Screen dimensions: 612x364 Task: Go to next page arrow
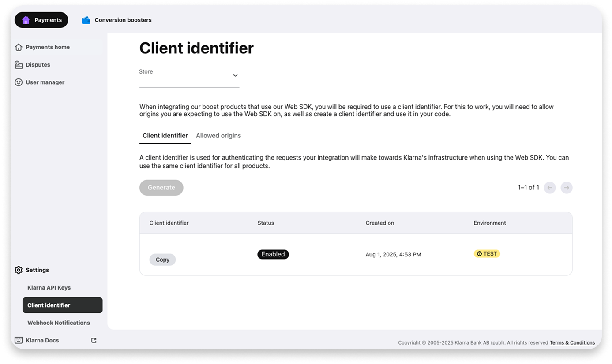click(567, 188)
